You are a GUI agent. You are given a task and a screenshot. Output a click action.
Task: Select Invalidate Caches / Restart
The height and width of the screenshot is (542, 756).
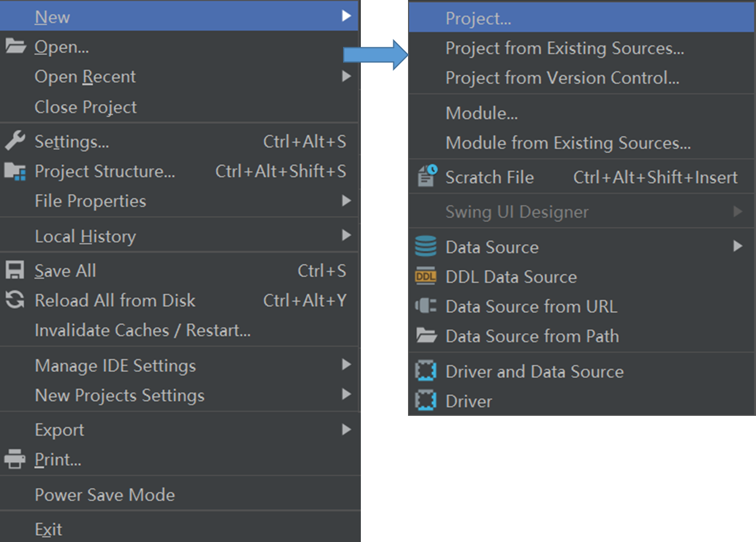pyautogui.click(x=143, y=331)
